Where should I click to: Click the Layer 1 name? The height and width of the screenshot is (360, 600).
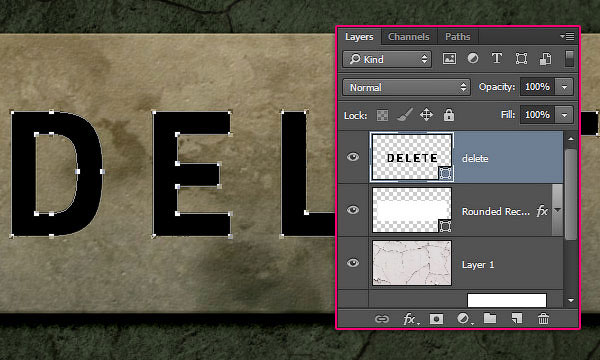(478, 265)
